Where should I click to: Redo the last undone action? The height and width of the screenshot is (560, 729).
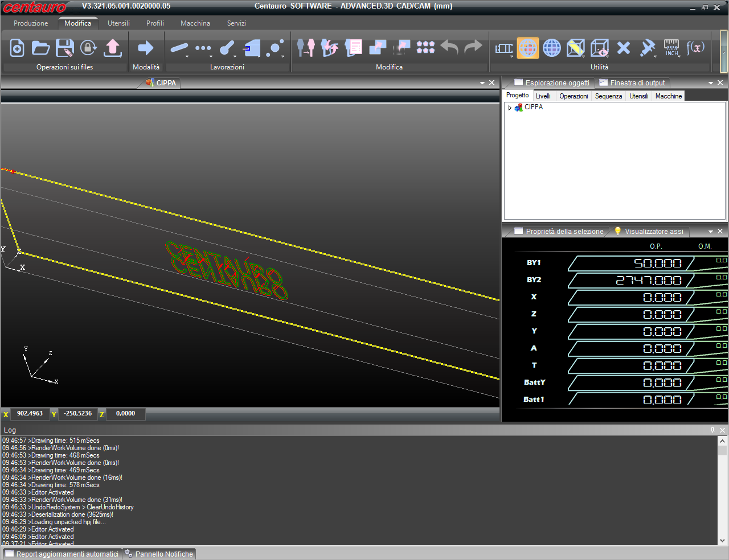(x=473, y=47)
